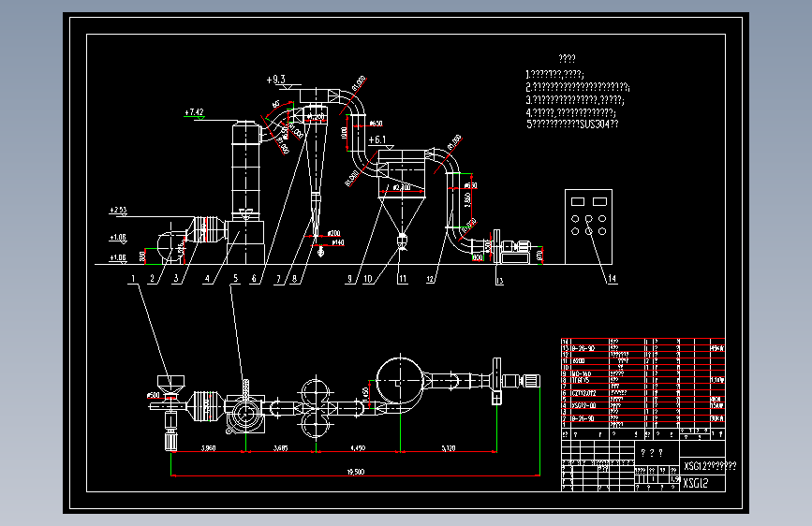
Task: Click the 19,500 overall length dimension
Action: click(355, 472)
